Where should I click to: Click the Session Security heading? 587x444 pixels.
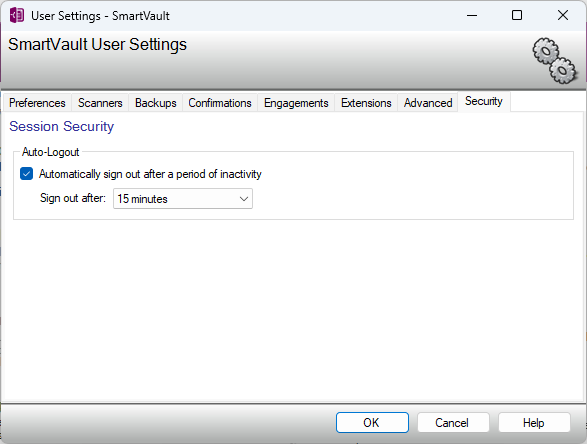(x=61, y=127)
